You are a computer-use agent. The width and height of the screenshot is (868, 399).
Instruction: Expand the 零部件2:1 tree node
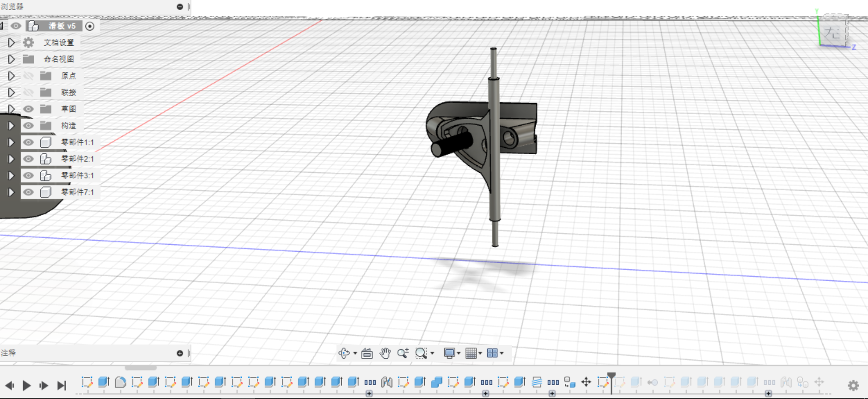click(11, 159)
